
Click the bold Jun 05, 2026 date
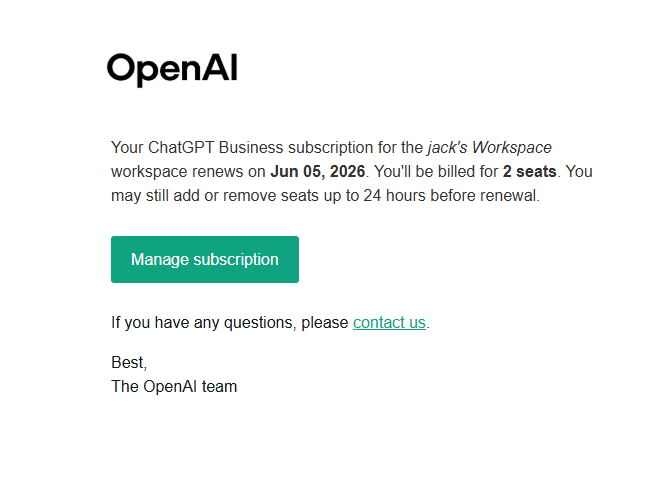tap(318, 172)
